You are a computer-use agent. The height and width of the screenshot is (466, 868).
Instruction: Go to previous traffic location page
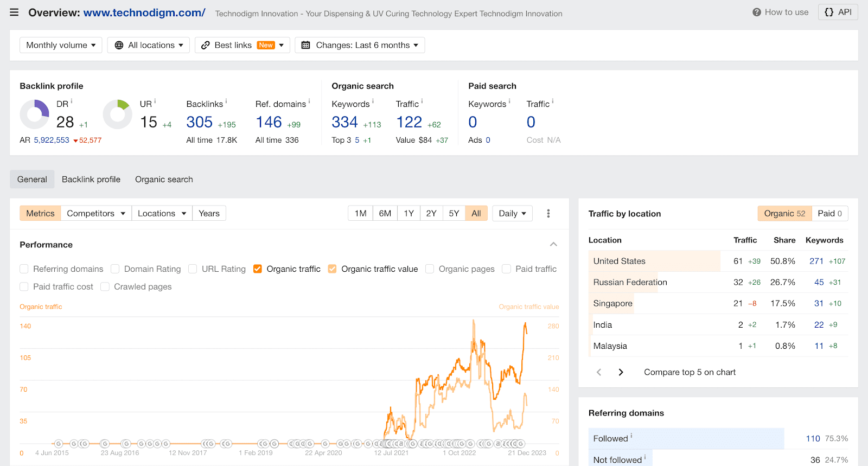599,372
